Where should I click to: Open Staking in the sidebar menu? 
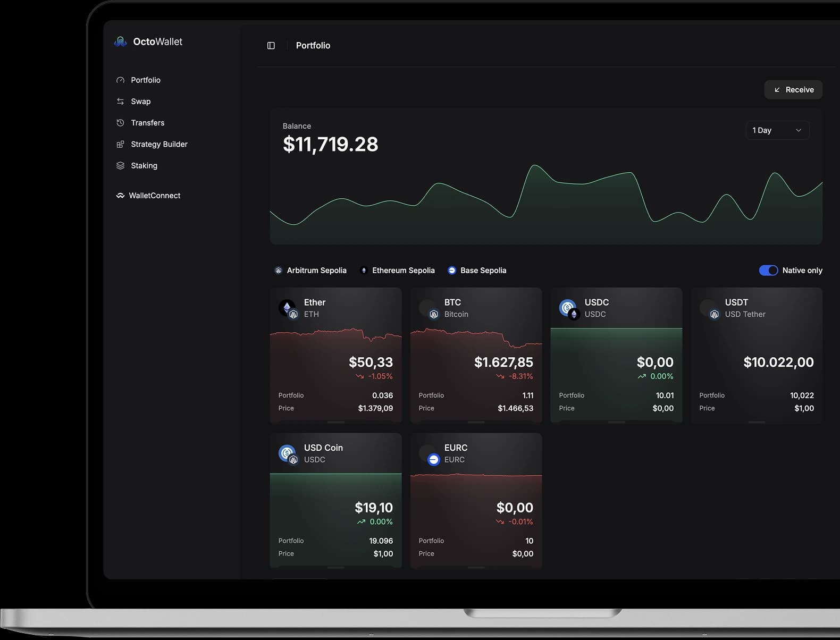click(144, 166)
